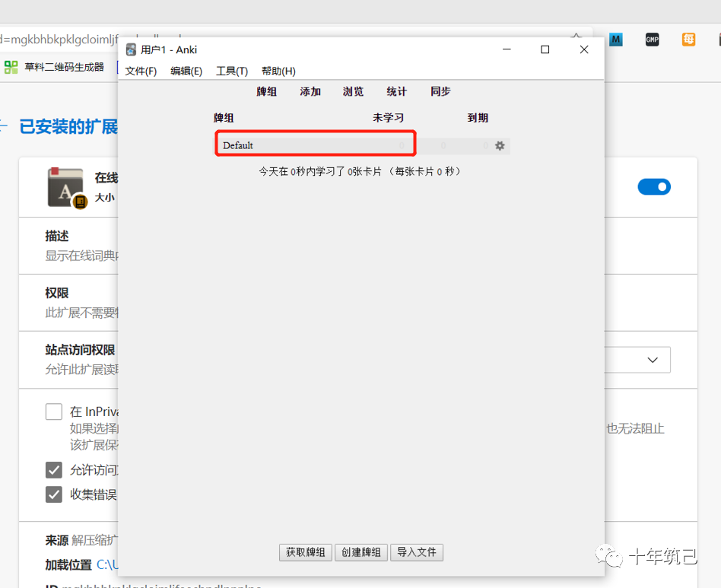This screenshot has width=721, height=588.
Task: Check the 在 InPrivate checkbox
Action: [54, 412]
